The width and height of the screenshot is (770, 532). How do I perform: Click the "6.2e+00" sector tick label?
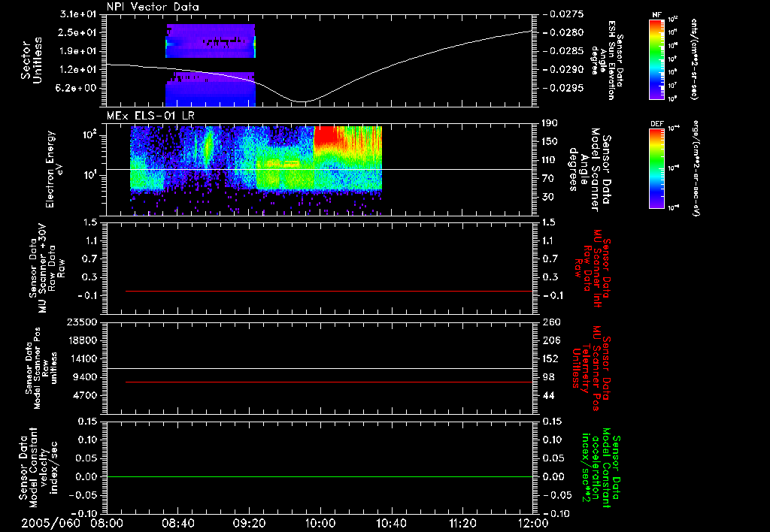tap(77, 89)
